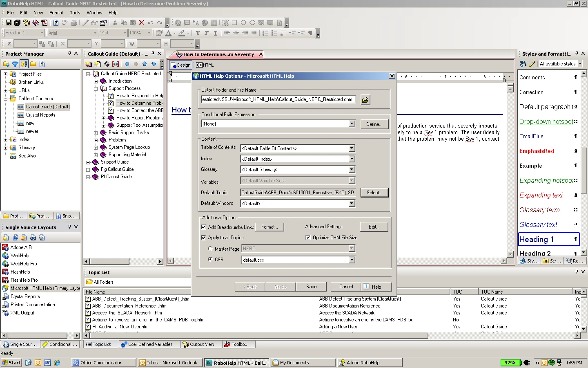
Task: Collapse the Table of Contents node
Action: point(5,99)
